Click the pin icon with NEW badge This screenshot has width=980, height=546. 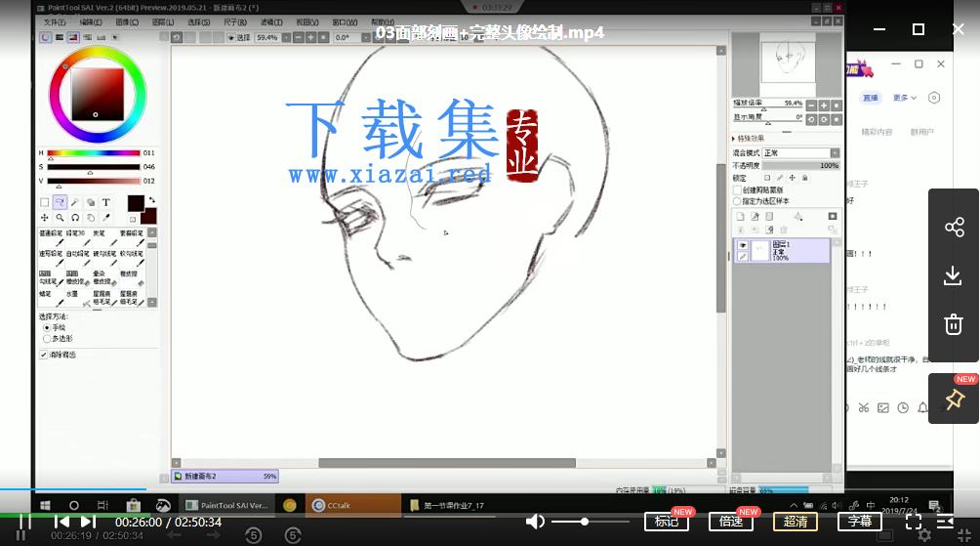(955, 399)
